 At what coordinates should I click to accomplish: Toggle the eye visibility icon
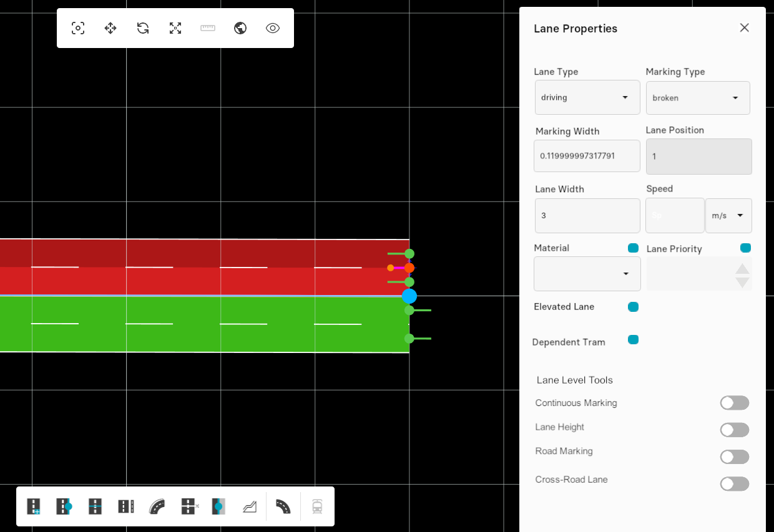[273, 28]
